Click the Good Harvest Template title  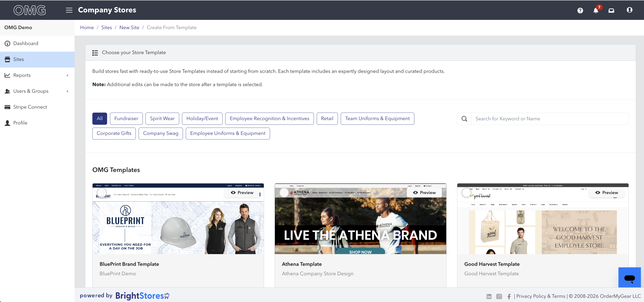click(492, 264)
